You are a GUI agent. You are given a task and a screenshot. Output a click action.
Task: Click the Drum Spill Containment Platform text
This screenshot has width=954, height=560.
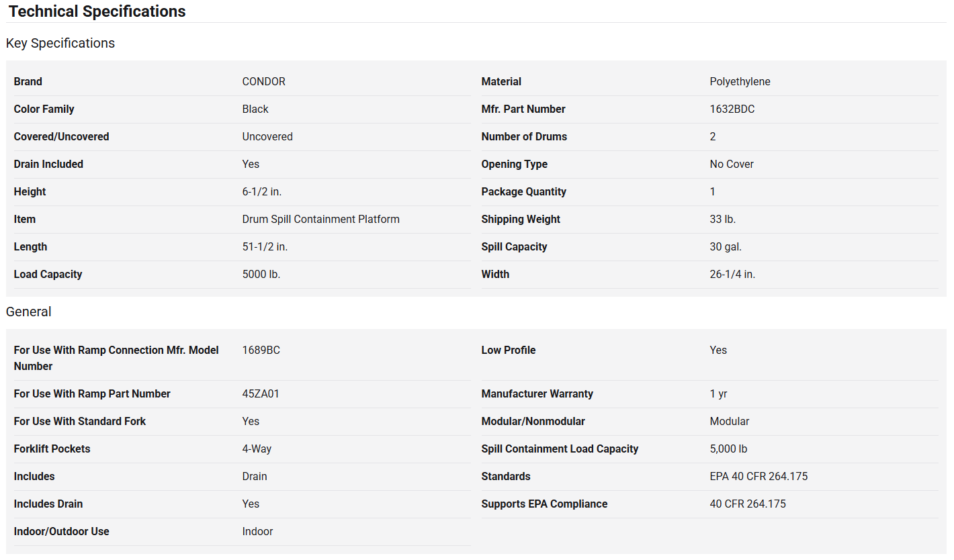coord(321,219)
